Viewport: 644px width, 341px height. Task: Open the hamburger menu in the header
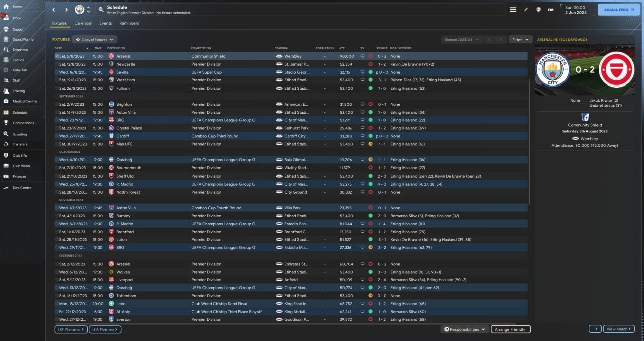513,10
